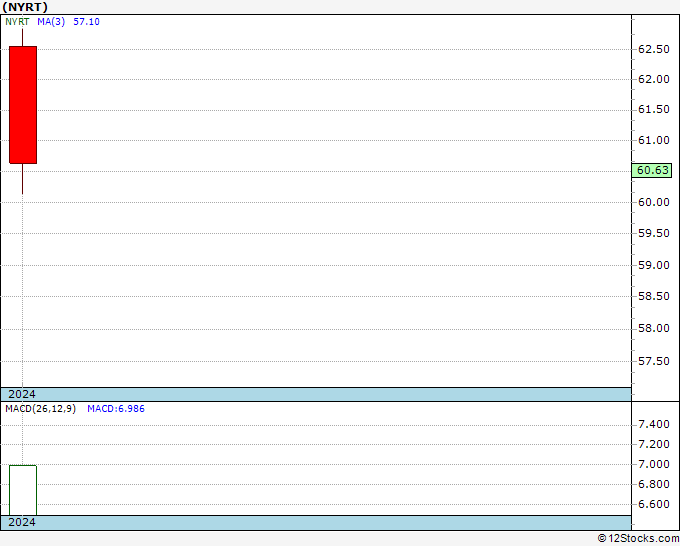Click the MACD(26,12,9) indicator label
The height and width of the screenshot is (546, 680).
pos(40,409)
